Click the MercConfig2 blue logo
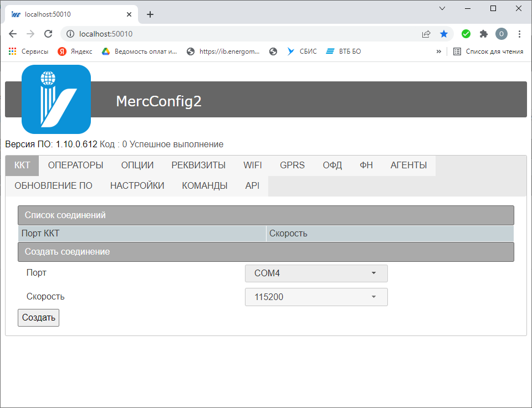Image resolution: width=532 pixels, height=408 pixels. click(x=57, y=99)
